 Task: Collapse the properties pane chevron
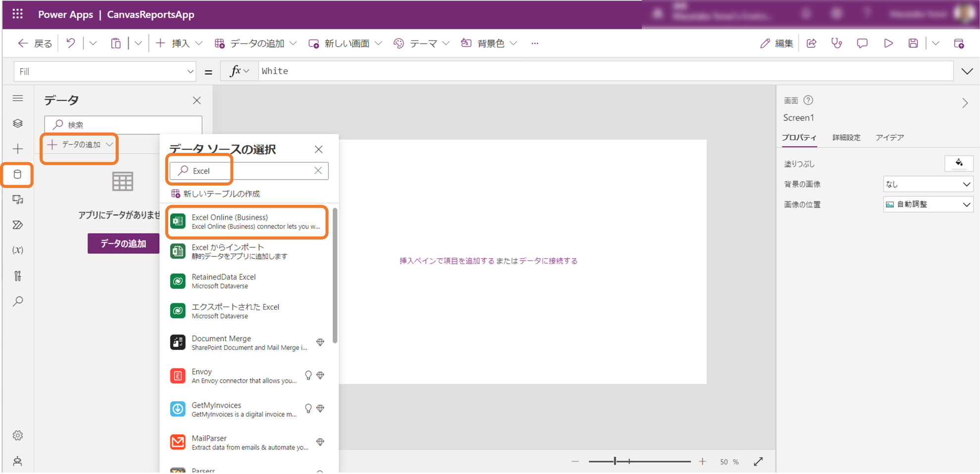(x=965, y=103)
